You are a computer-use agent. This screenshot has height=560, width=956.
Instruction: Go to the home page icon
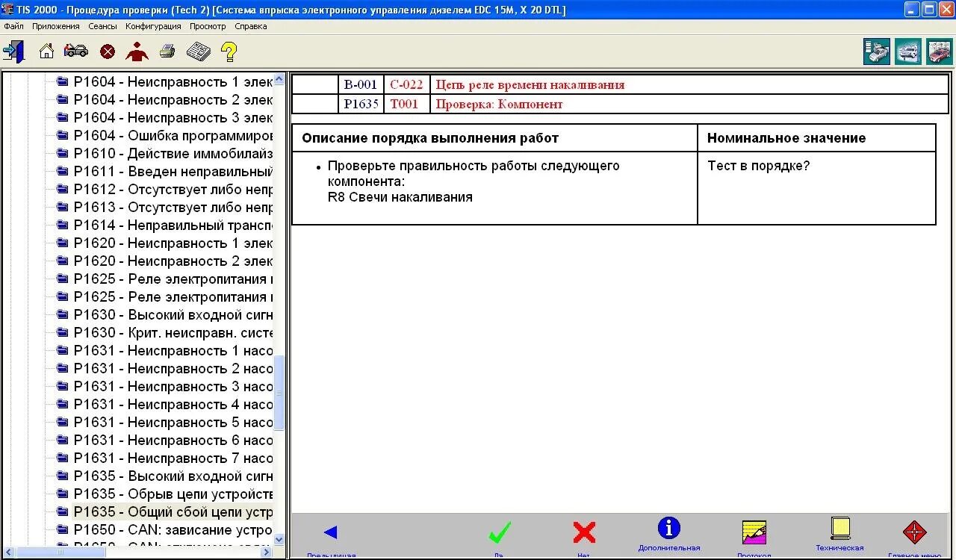pyautogui.click(x=46, y=52)
